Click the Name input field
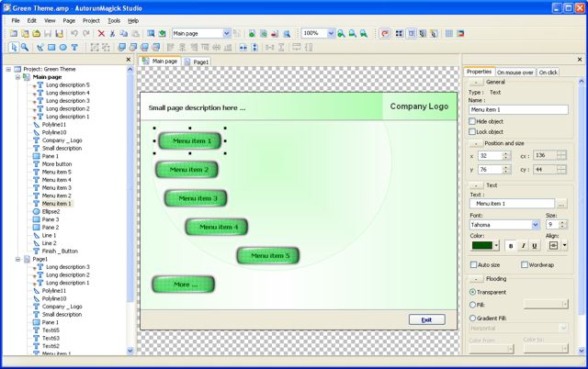The image size is (588, 369). (518, 110)
